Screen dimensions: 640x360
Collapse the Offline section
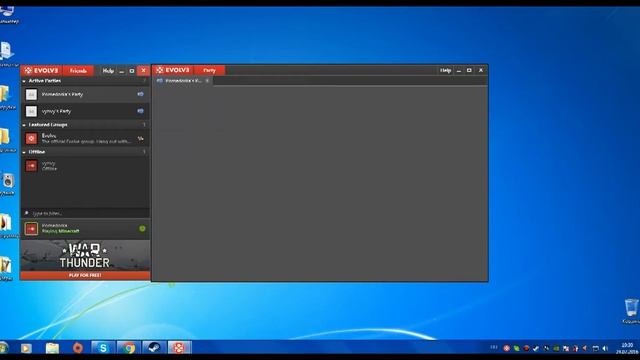pos(24,152)
